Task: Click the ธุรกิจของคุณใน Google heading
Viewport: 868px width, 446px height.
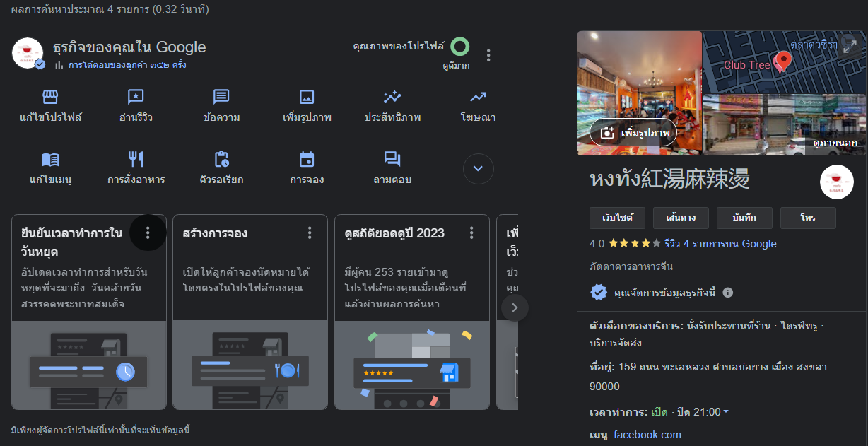Action: (x=129, y=47)
